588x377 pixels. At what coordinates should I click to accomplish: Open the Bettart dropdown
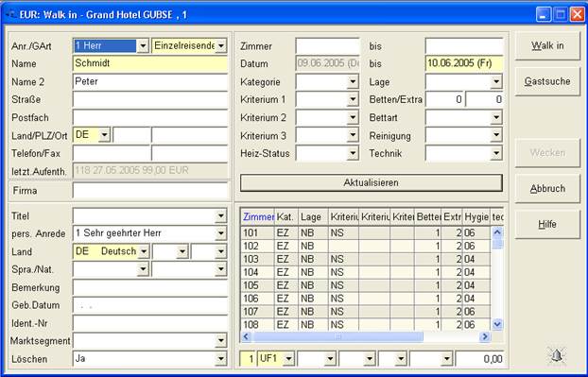click(496, 117)
